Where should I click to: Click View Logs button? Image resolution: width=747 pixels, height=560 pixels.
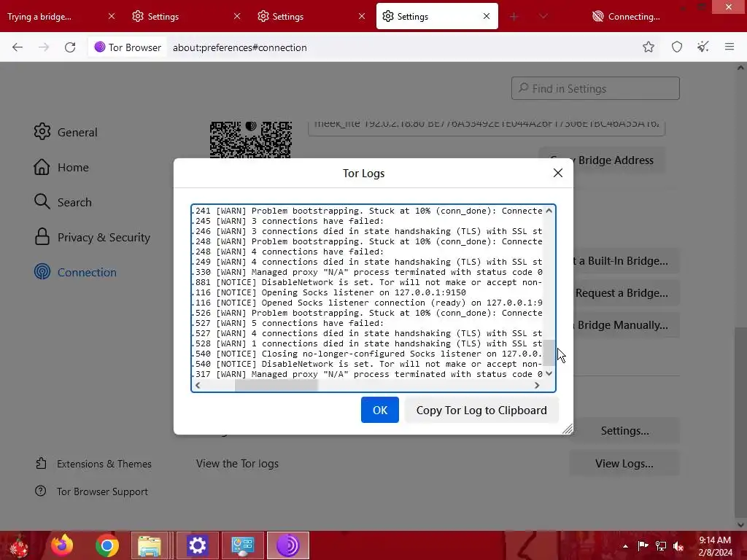[624, 463]
